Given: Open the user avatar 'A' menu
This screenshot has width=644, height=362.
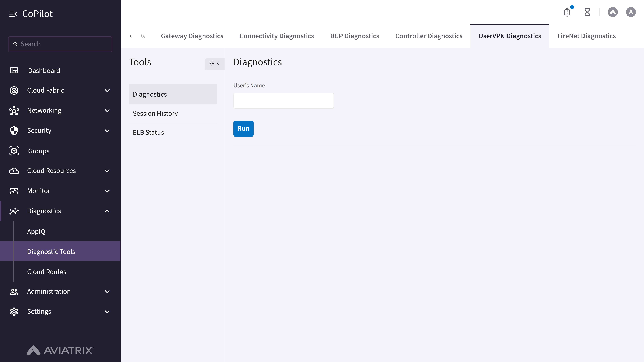Looking at the screenshot, I should click(x=631, y=12).
